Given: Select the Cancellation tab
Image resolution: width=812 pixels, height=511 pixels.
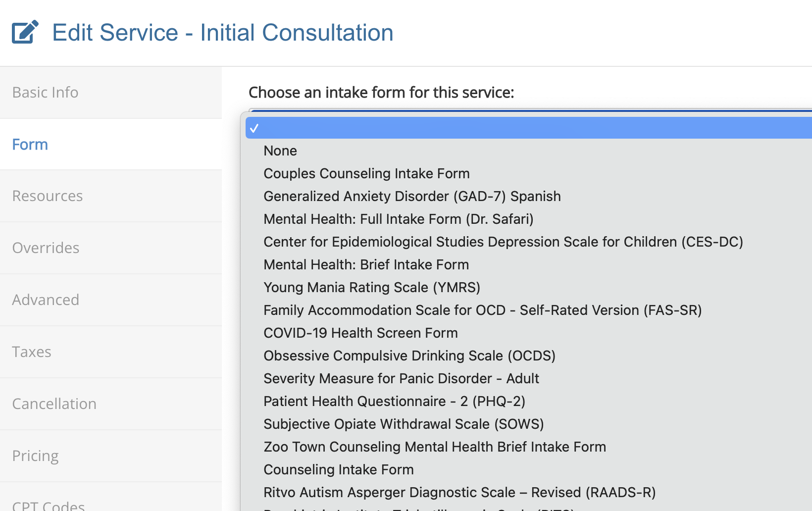Looking at the screenshot, I should [x=54, y=404].
